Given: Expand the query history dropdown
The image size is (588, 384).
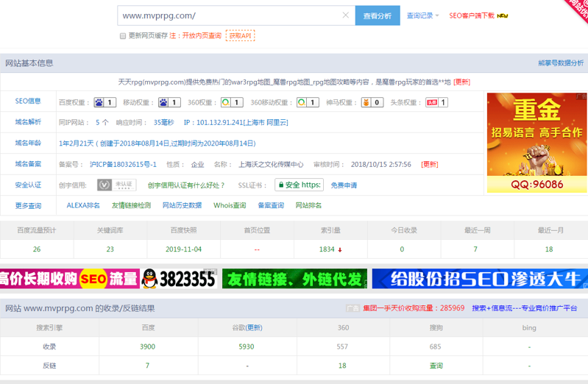Looking at the screenshot, I should (x=422, y=15).
